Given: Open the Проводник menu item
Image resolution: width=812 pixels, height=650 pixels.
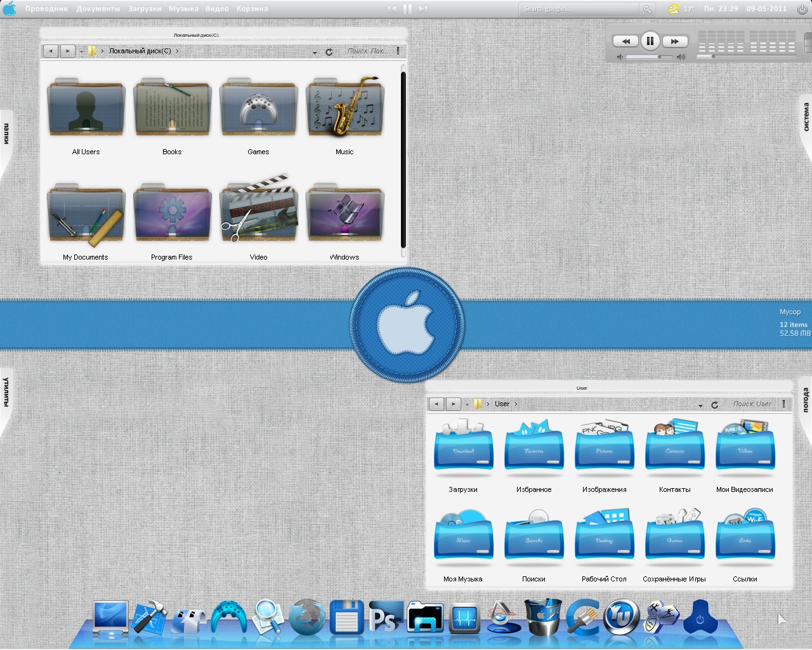Looking at the screenshot, I should pos(46,9).
